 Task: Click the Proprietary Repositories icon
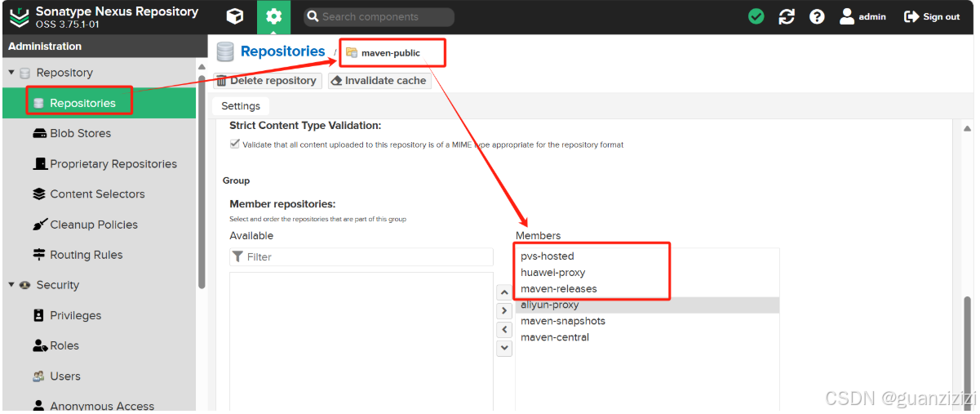point(40,163)
